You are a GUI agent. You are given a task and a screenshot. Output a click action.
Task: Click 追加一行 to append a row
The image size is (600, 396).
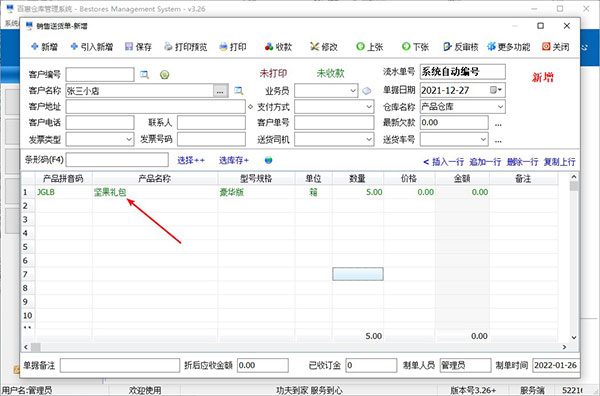485,162
